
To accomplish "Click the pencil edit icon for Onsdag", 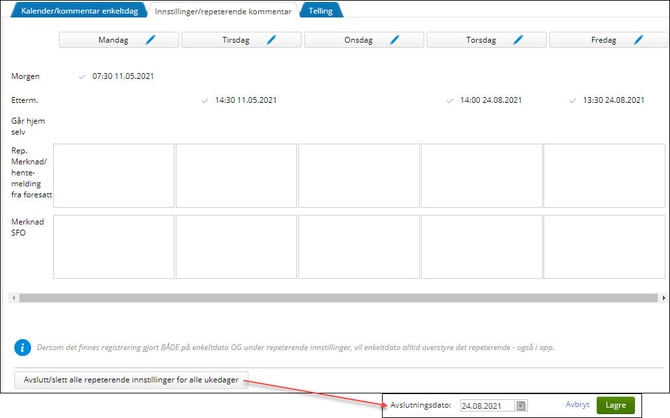I will (x=394, y=41).
